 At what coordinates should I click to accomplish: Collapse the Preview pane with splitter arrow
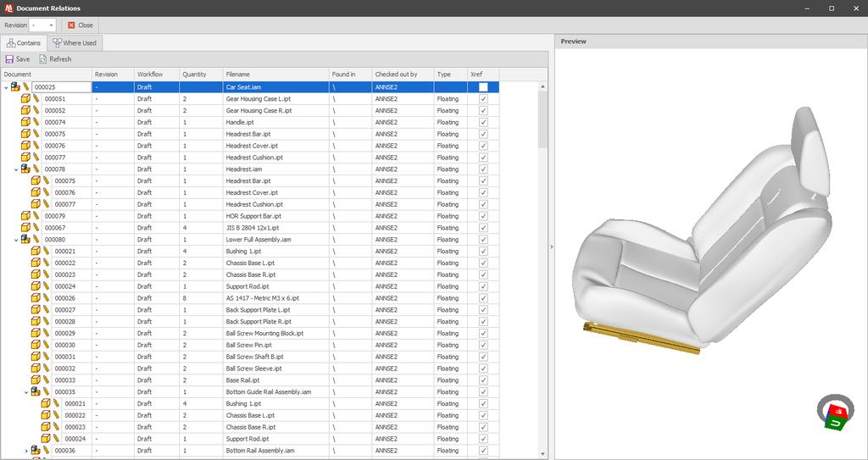pyautogui.click(x=551, y=247)
